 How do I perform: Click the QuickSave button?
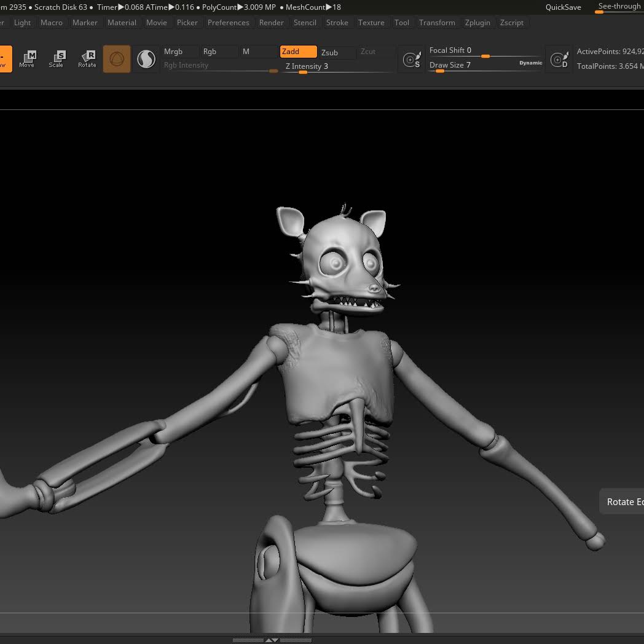point(563,7)
